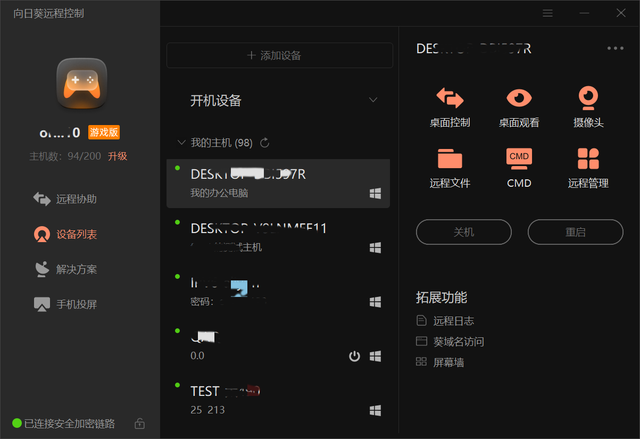
Task: Select 设备列表 device list
Action: pyautogui.click(x=65, y=234)
